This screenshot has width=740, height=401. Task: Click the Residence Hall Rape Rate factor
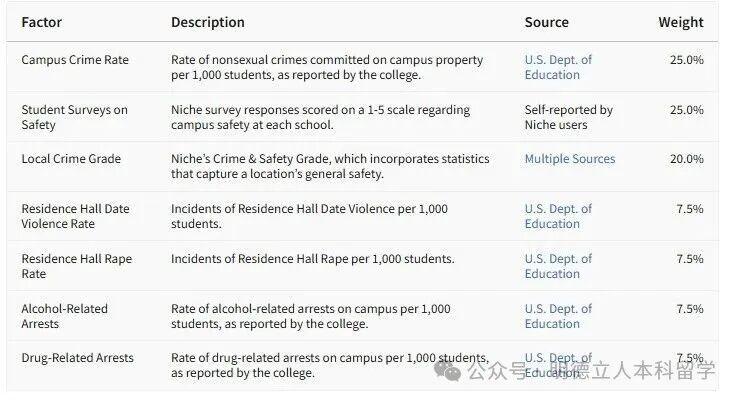click(x=76, y=266)
